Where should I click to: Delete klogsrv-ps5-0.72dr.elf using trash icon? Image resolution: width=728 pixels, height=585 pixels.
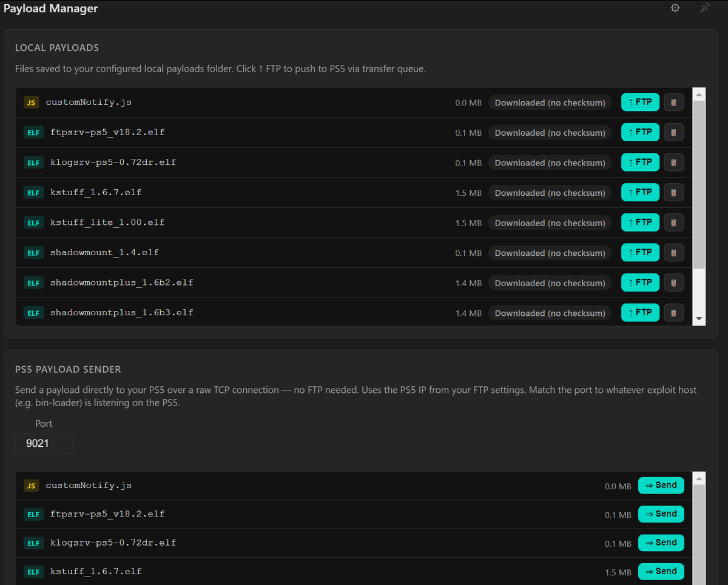pos(673,162)
